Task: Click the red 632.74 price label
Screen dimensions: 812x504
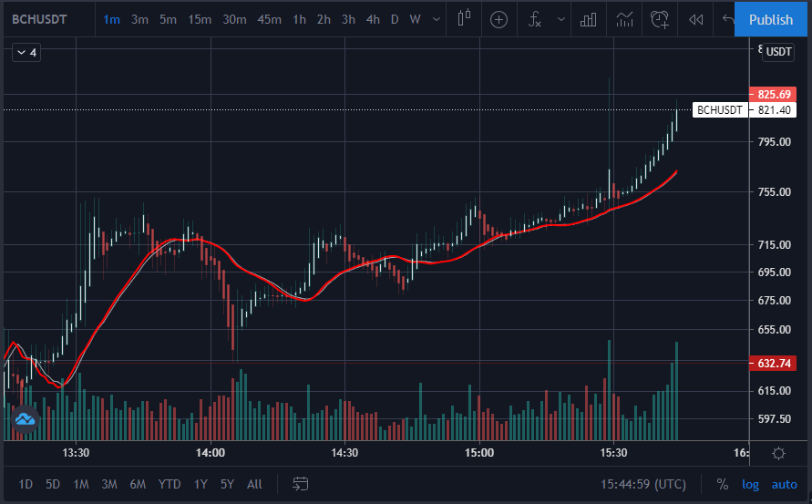Action: (x=773, y=363)
